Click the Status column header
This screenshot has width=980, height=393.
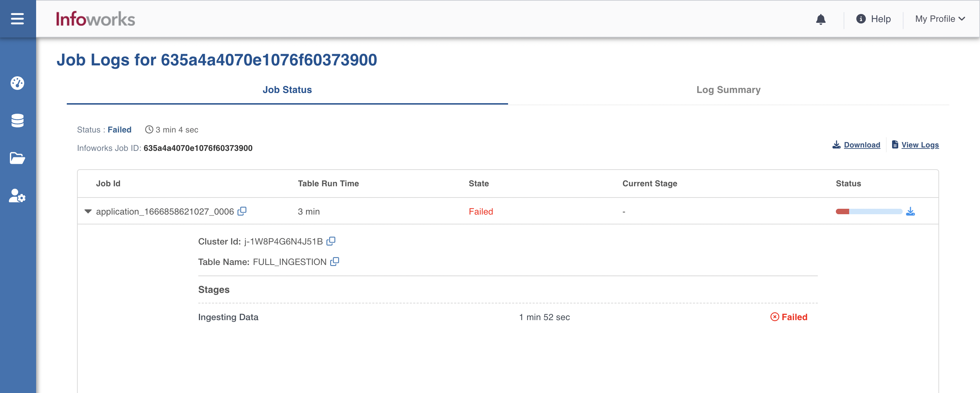click(x=848, y=183)
